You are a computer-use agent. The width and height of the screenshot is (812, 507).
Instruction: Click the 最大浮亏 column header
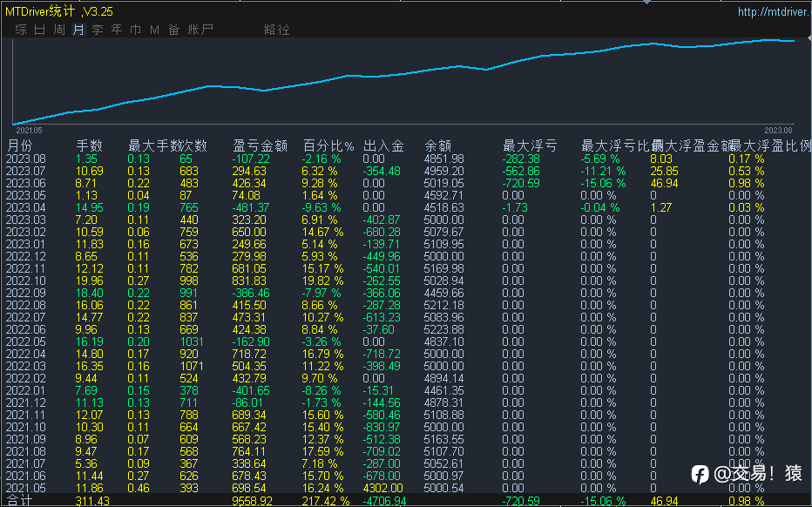pos(530,145)
